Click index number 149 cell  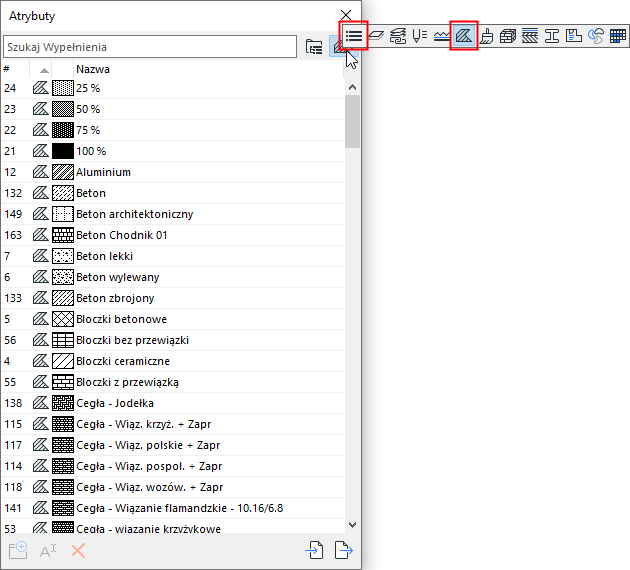point(13,214)
